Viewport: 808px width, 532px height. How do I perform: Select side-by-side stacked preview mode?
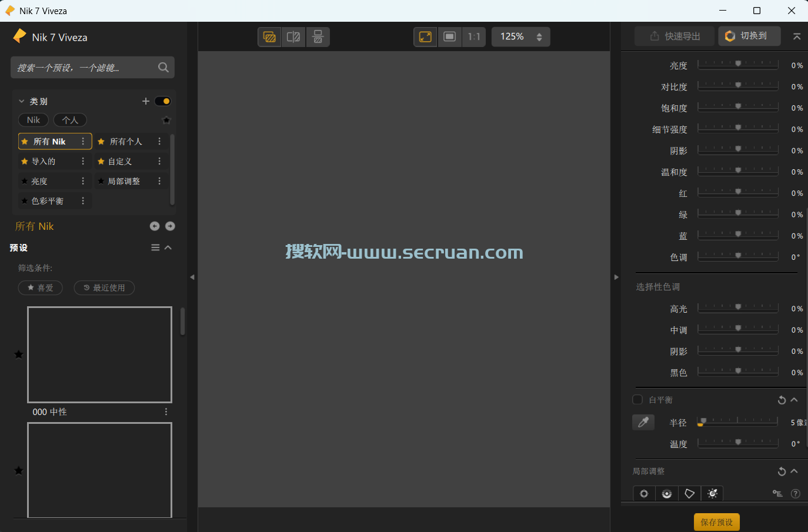pos(318,37)
